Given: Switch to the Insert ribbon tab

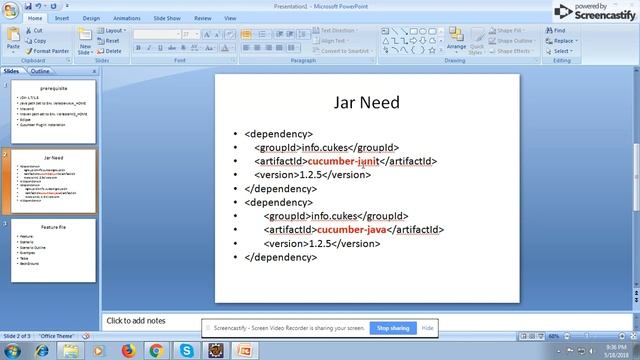Looking at the screenshot, I should coord(62,18).
